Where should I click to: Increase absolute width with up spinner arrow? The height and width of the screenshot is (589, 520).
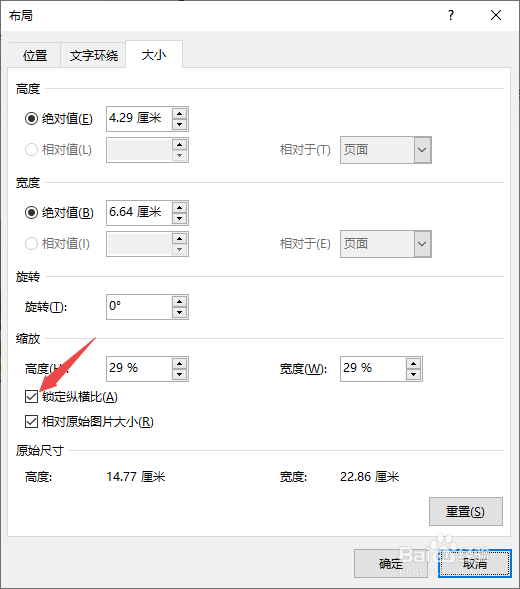click(180, 207)
